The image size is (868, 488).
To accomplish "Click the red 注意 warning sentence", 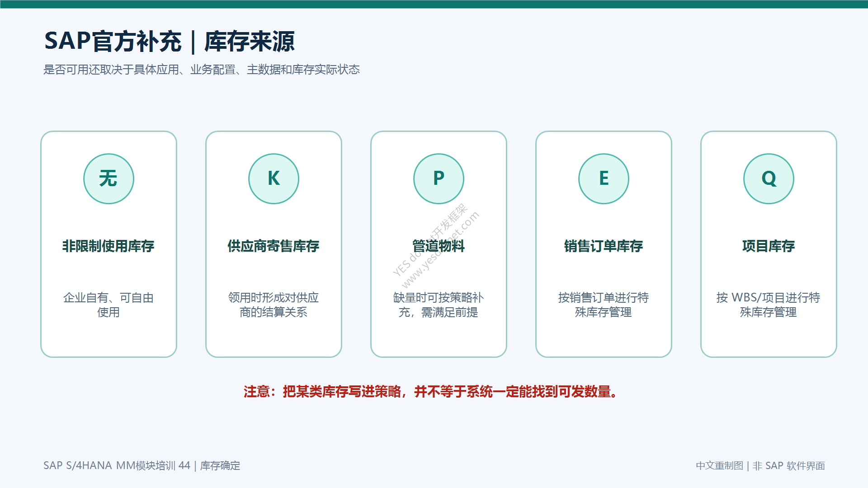I will (432, 391).
